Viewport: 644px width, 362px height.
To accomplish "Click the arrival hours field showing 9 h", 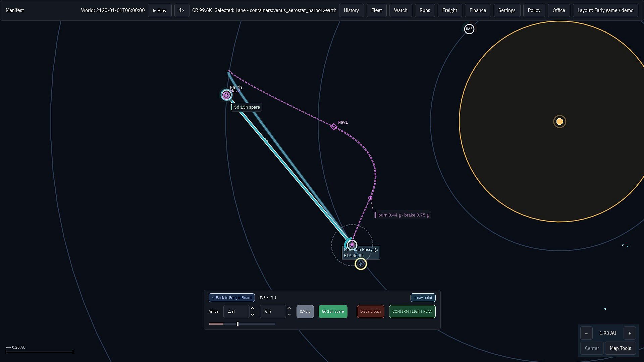I will pyautogui.click(x=273, y=312).
